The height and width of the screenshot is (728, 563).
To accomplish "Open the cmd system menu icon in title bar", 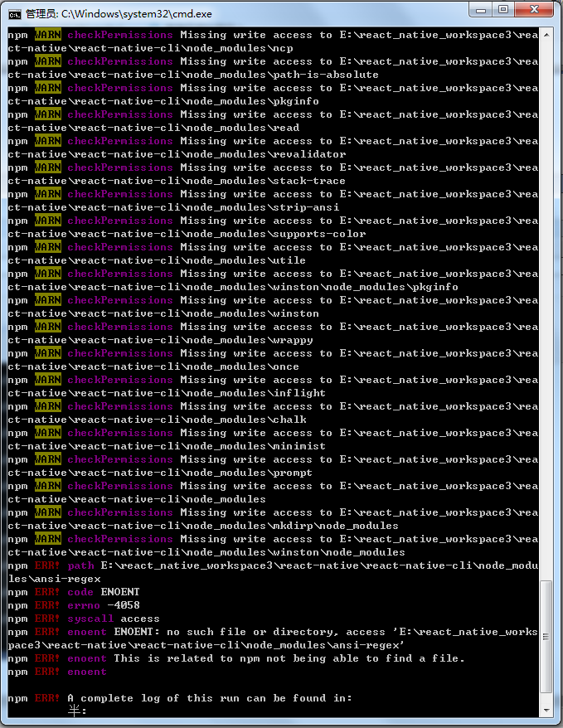I will [x=14, y=14].
